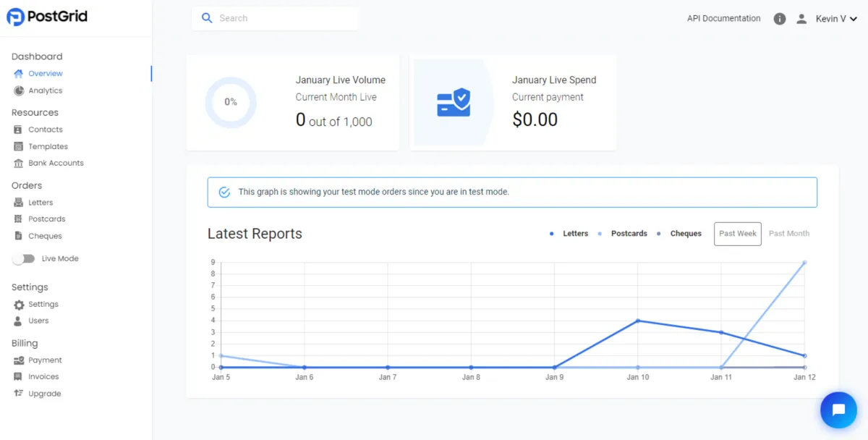Click the Upgrade arrows icon

pos(19,394)
